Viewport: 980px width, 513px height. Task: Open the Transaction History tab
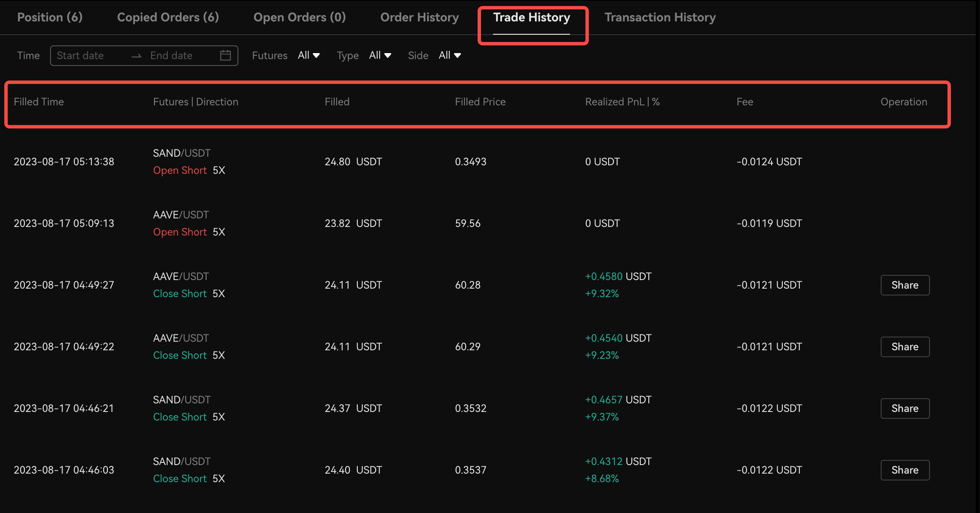pos(660,17)
